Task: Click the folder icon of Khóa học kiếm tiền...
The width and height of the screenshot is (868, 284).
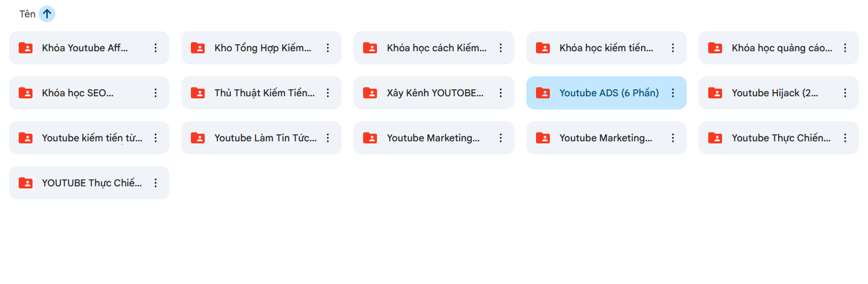Action: coord(543,48)
